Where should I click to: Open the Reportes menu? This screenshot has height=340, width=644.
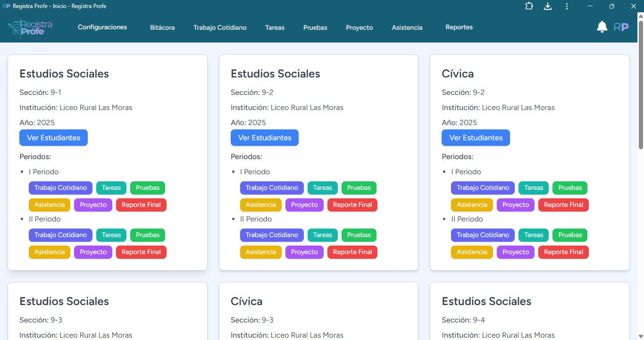459,27
